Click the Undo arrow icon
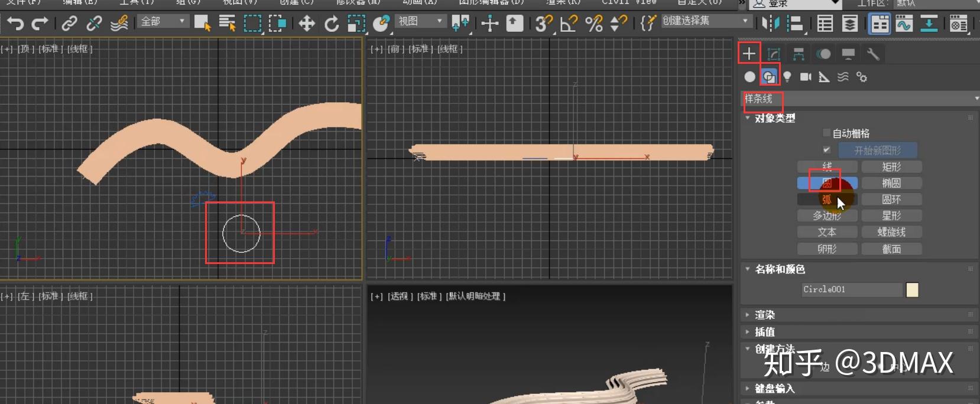Image resolution: width=980 pixels, height=404 pixels. coord(15,24)
